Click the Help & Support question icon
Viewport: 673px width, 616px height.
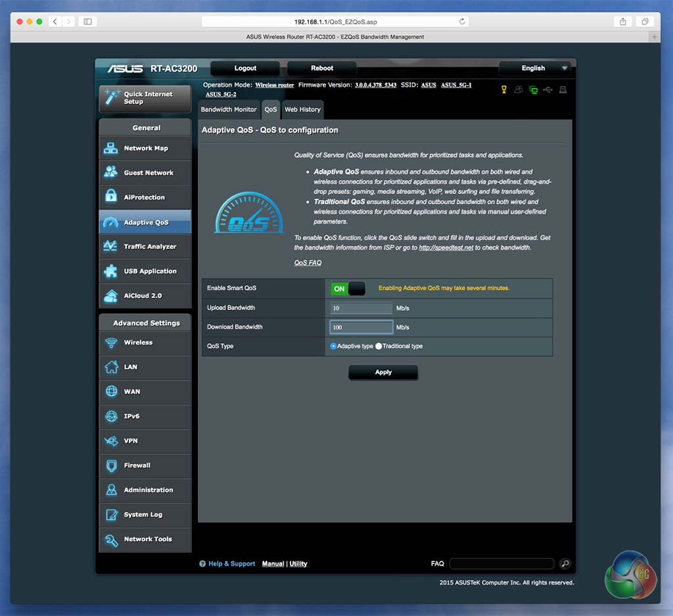pos(202,563)
